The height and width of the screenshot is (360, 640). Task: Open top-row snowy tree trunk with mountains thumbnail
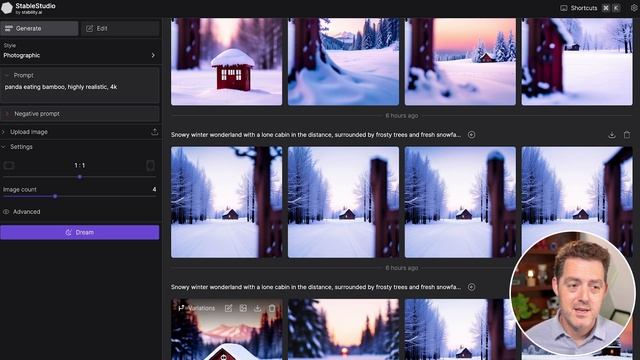[x=343, y=61]
